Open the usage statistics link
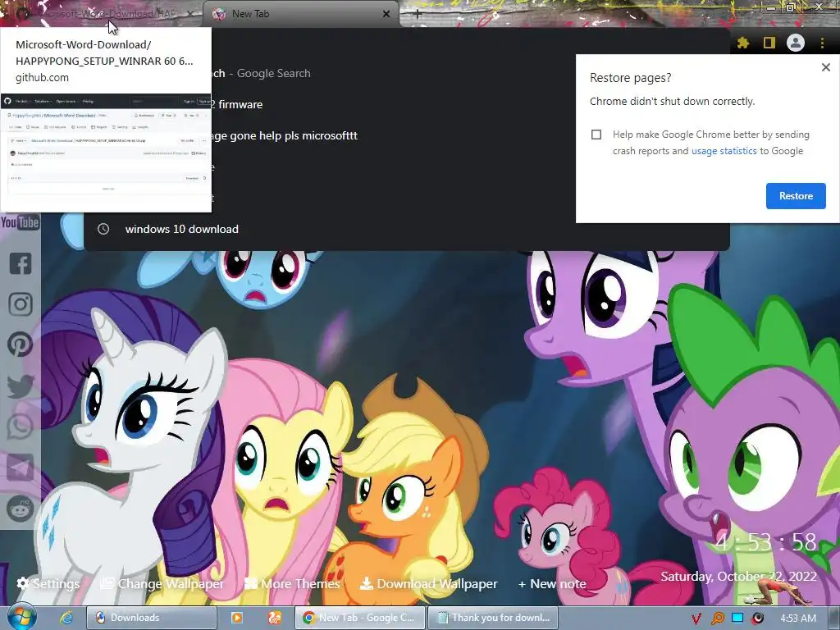Image resolution: width=840 pixels, height=630 pixels. (x=724, y=151)
